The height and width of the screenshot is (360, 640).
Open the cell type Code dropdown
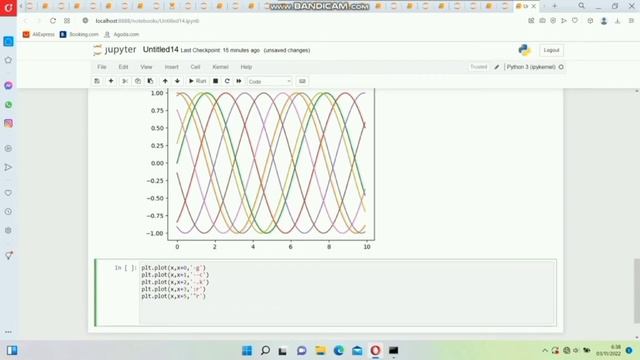point(269,82)
